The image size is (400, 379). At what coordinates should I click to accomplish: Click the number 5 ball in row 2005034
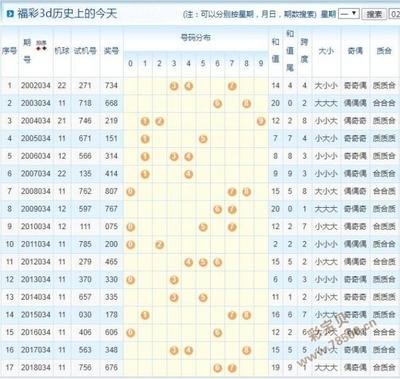coord(203,139)
